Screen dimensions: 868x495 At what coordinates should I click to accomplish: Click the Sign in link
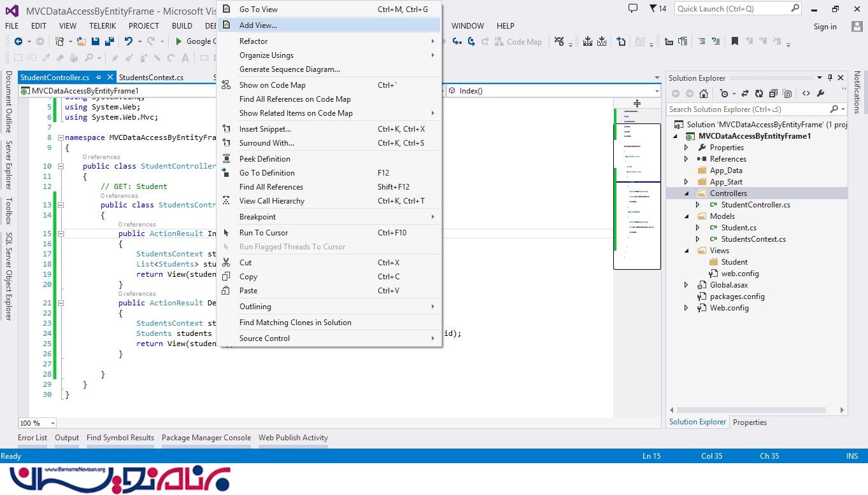point(825,27)
